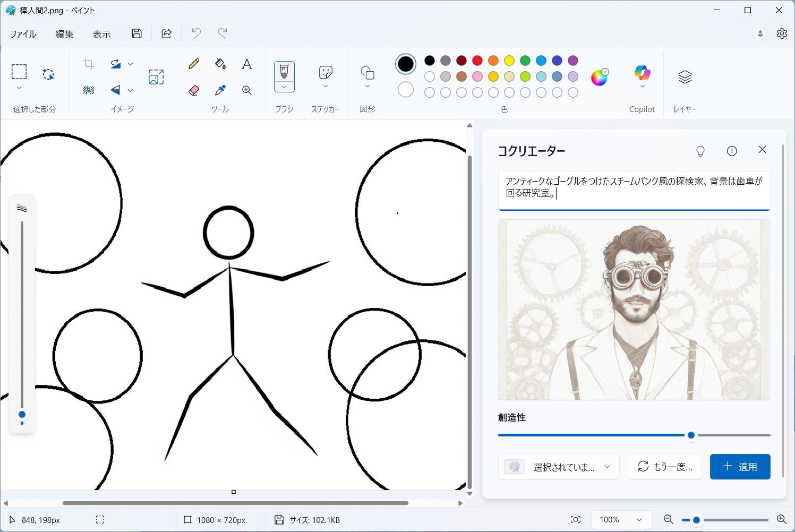Viewport: 795px width, 532px height.
Task: Choose the Text tool
Action: (x=247, y=64)
